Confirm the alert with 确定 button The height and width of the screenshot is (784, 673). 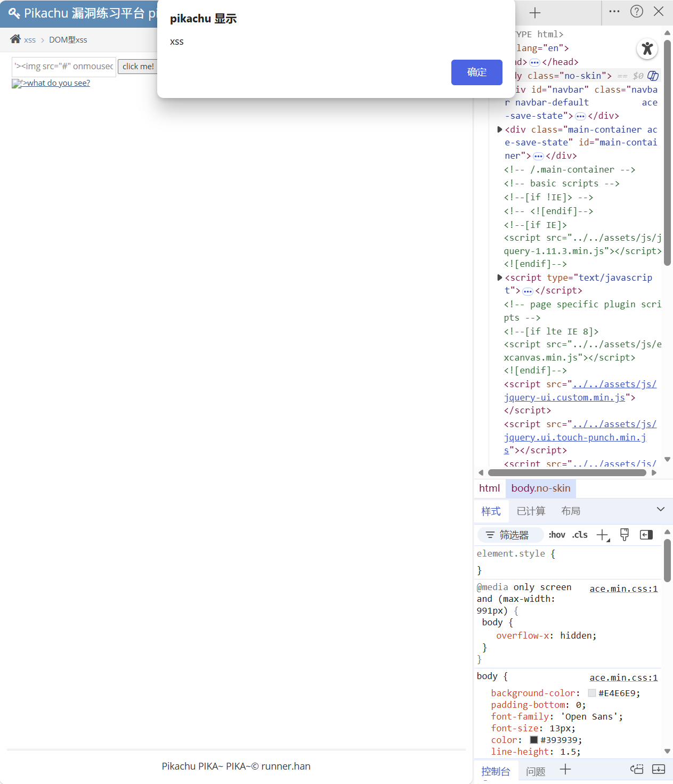[x=476, y=72]
